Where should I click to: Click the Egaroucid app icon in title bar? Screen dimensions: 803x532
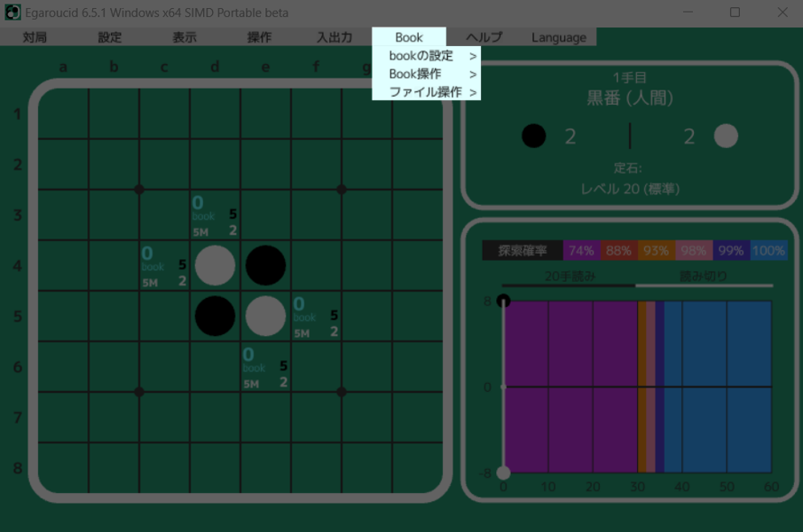tap(12, 12)
